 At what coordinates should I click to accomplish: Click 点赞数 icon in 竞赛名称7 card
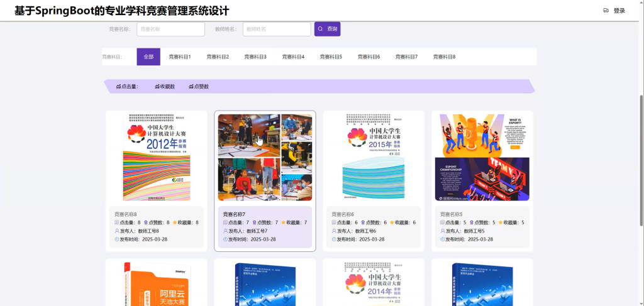pos(253,222)
